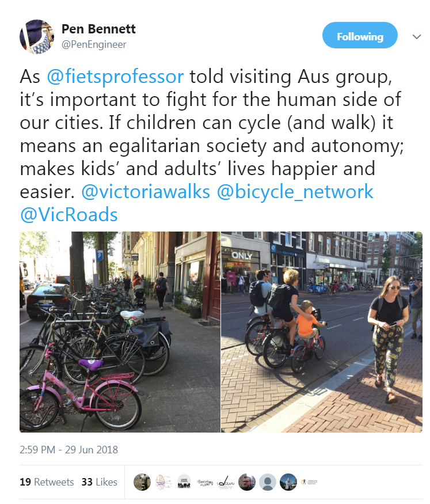Click the walking-figure logo liker avatar
430x504 pixels.
[x=309, y=482]
